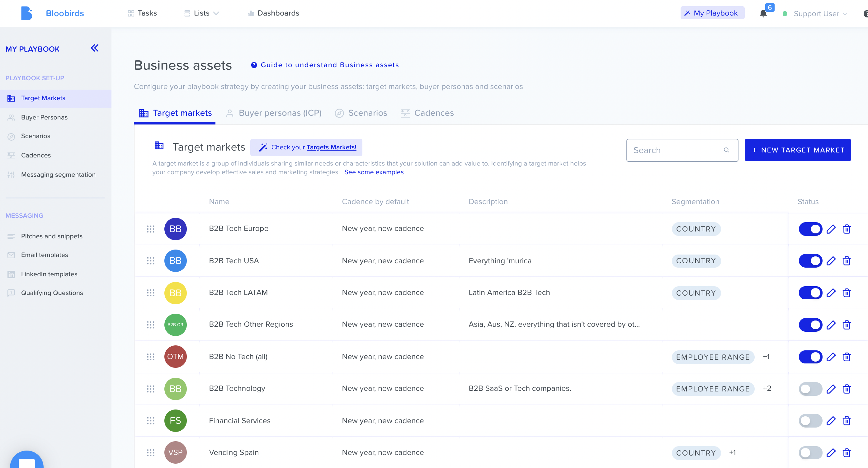868x468 pixels.
Task: Enable the B2B Technology status toggle
Action: pos(810,389)
